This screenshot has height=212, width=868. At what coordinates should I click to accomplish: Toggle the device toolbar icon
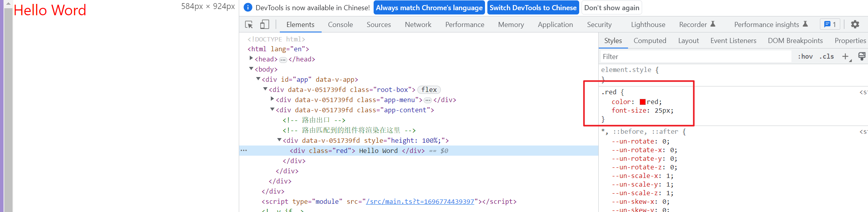click(265, 25)
